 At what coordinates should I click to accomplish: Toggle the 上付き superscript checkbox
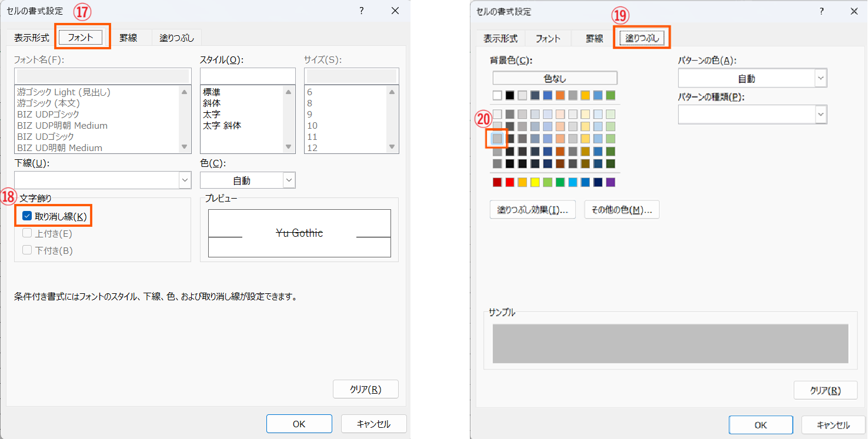click(x=27, y=233)
